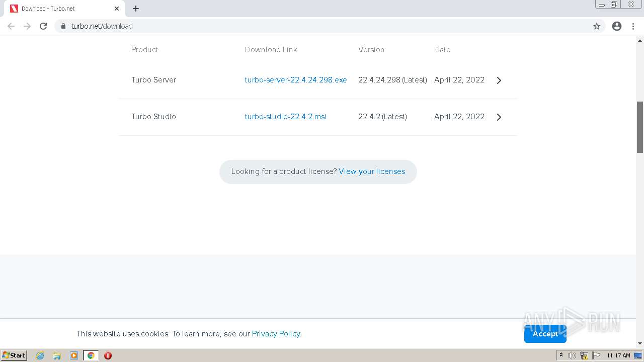Launch Internet Explorer from the taskbar
Screen dimensions: 644x362
click(x=40, y=355)
